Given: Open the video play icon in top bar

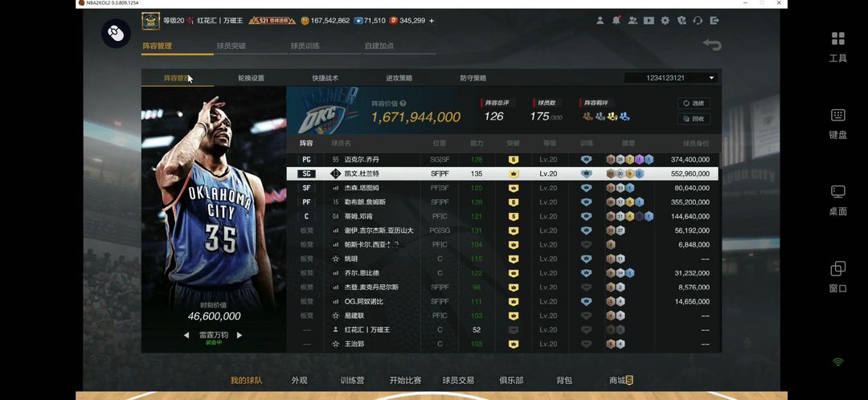Looking at the screenshot, I should 649,20.
